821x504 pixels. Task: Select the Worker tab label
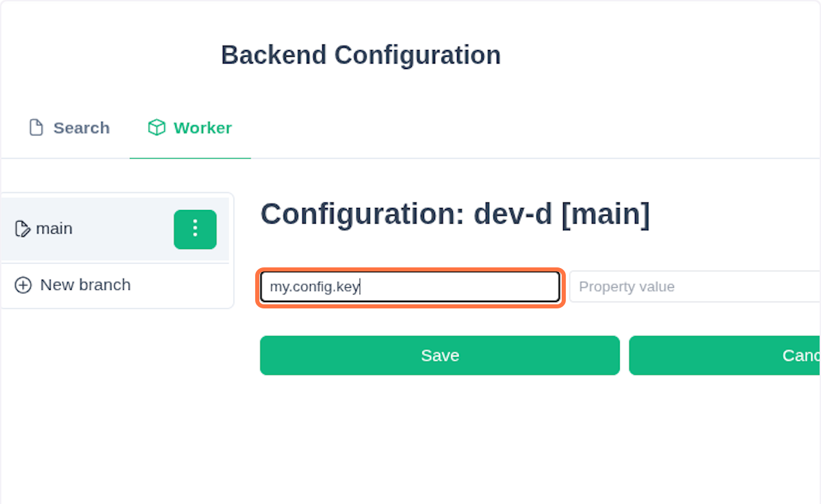[203, 128]
